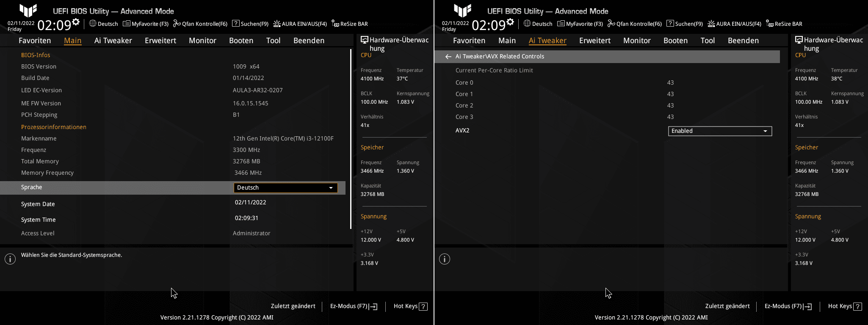Open the Sprache Deutsch dropdown
The height and width of the screenshot is (325, 868).
coord(286,188)
